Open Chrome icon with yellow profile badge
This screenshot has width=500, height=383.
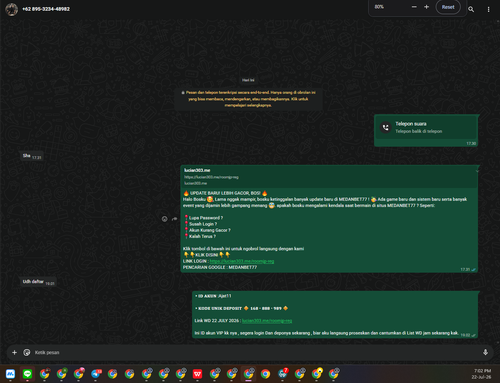tap(317, 374)
